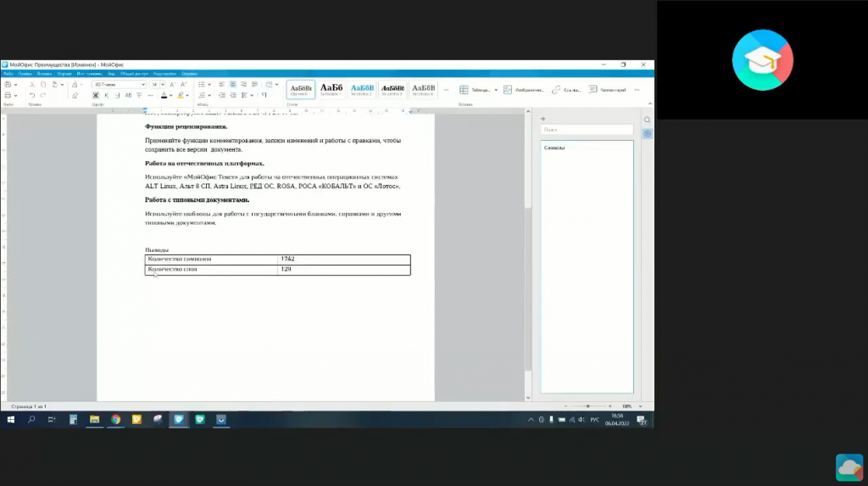This screenshot has height=486, width=868.
Task: Click the bulleted list icon
Action: 202,84
